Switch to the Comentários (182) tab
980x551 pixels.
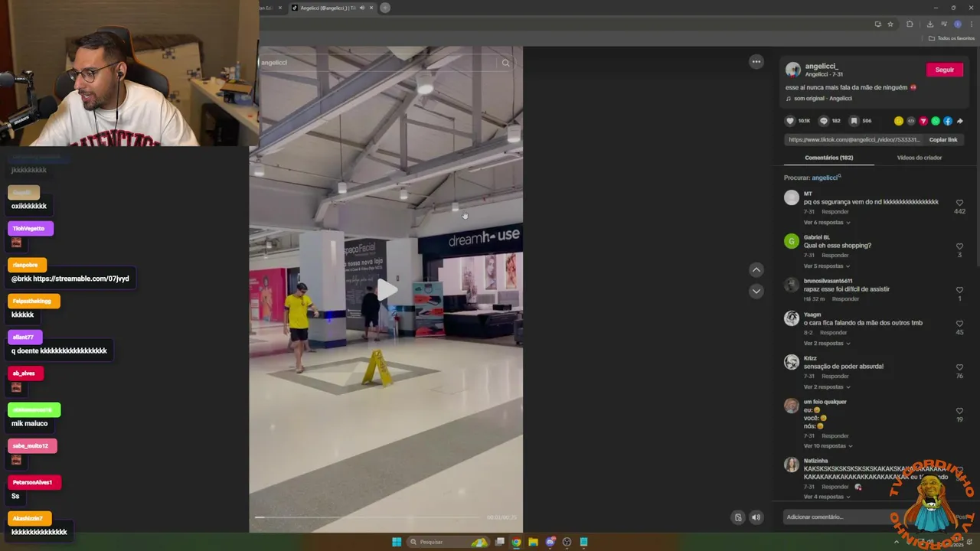828,158
